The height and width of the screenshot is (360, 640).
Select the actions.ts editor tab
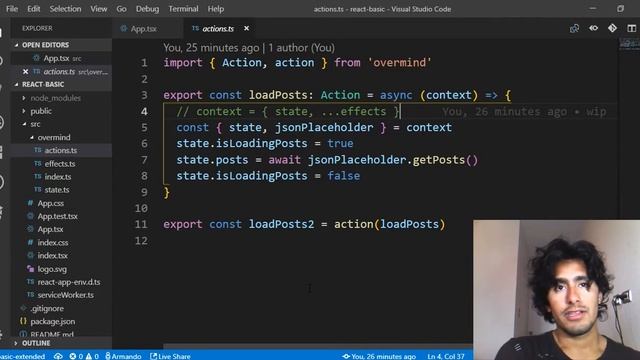click(x=218, y=29)
